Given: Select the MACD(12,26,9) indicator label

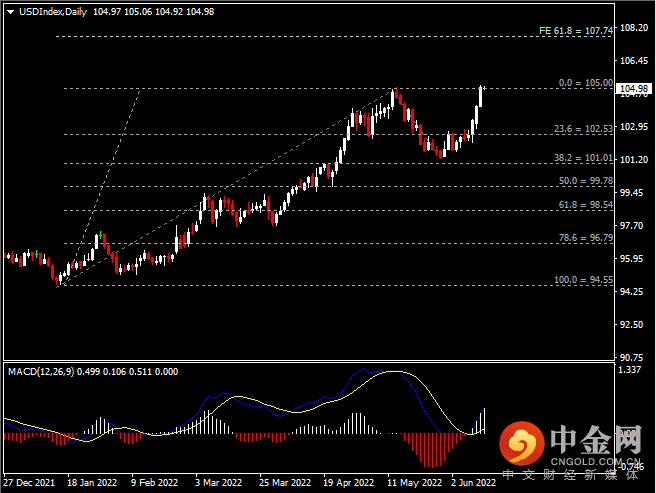Looking at the screenshot, I should 41,372.
